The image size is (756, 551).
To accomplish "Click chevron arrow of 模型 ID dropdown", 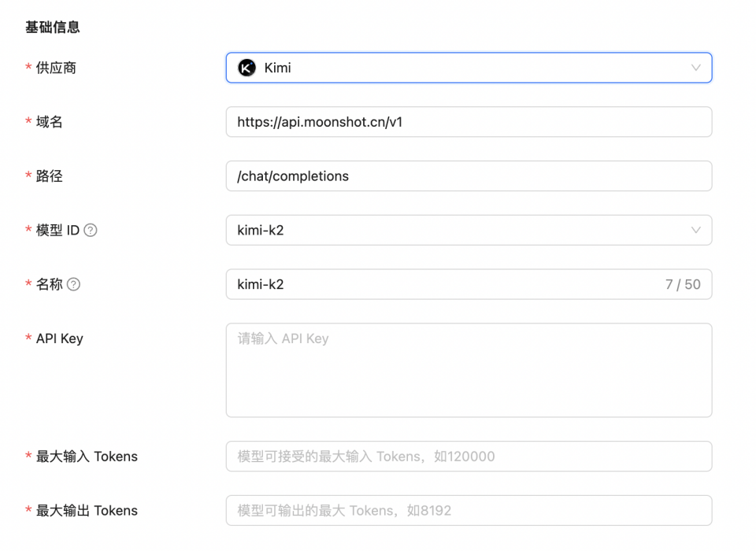I will (x=695, y=231).
